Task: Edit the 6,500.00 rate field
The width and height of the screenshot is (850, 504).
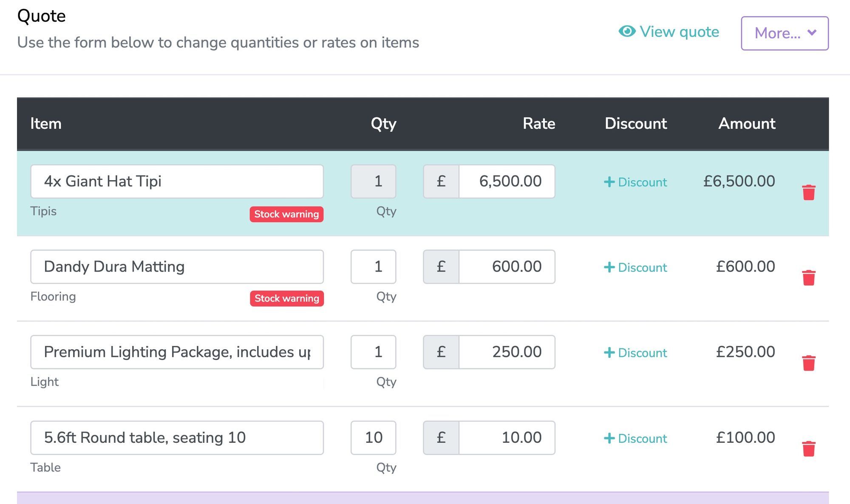Action: coord(507,181)
